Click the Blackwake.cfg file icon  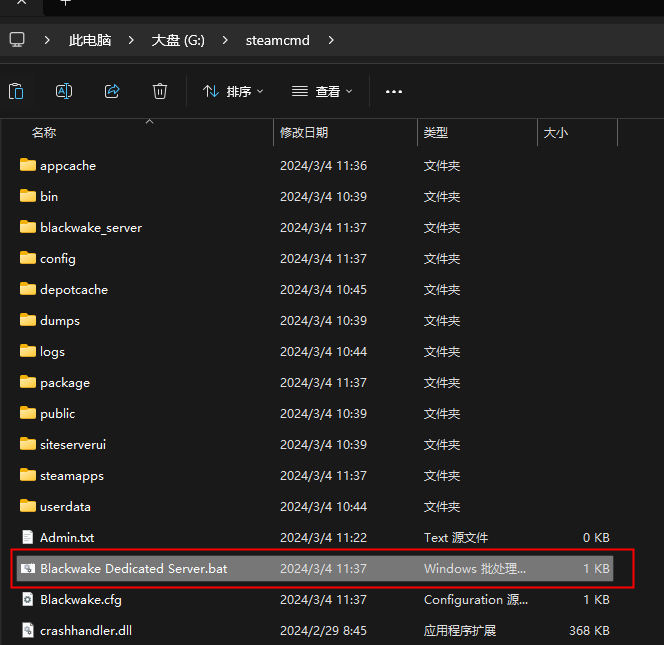click(x=28, y=599)
